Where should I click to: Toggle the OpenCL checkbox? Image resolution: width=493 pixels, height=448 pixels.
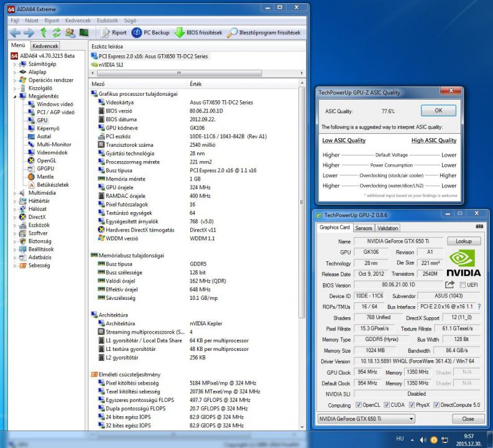(x=357, y=404)
